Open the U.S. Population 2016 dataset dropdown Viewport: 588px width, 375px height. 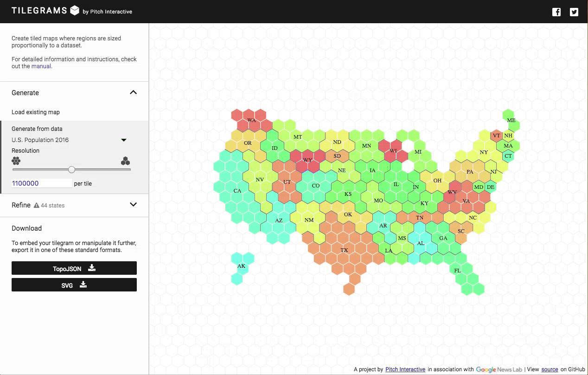click(x=123, y=140)
